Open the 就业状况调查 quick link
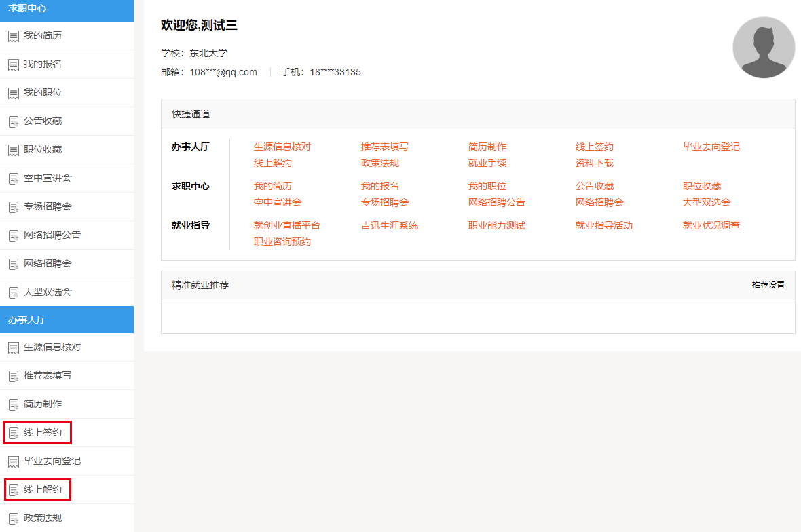Viewport: 801px width, 532px height. coord(711,225)
